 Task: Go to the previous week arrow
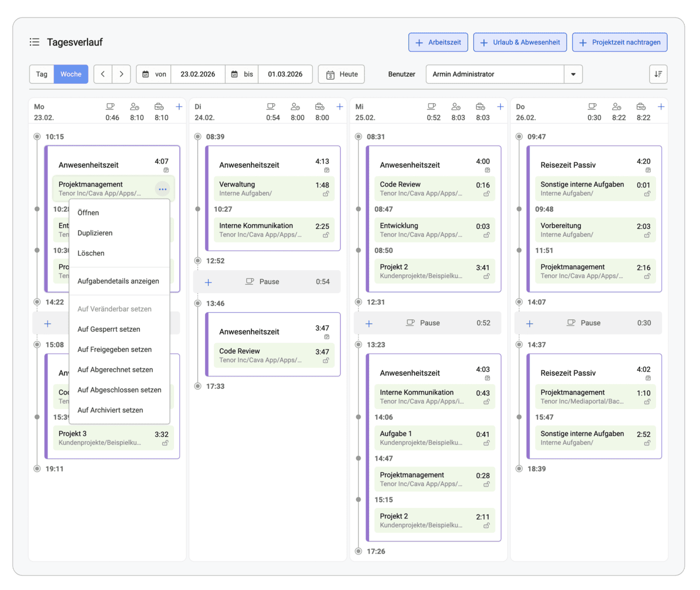point(103,74)
